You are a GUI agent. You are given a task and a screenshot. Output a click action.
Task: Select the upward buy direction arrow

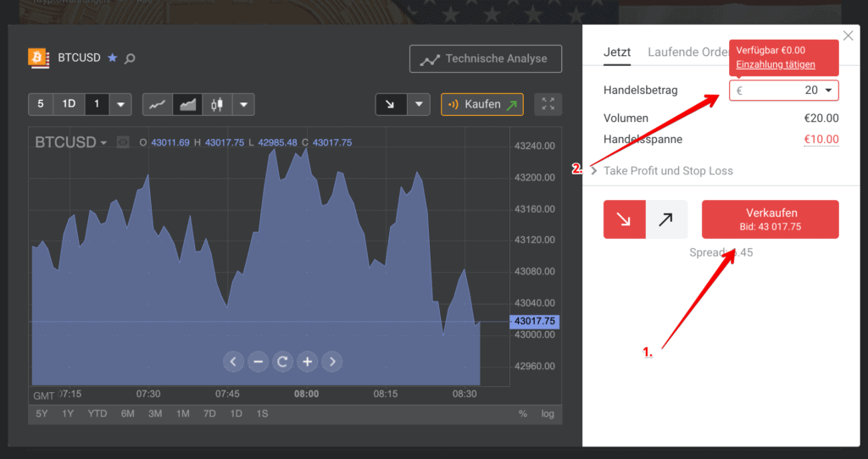(665, 219)
